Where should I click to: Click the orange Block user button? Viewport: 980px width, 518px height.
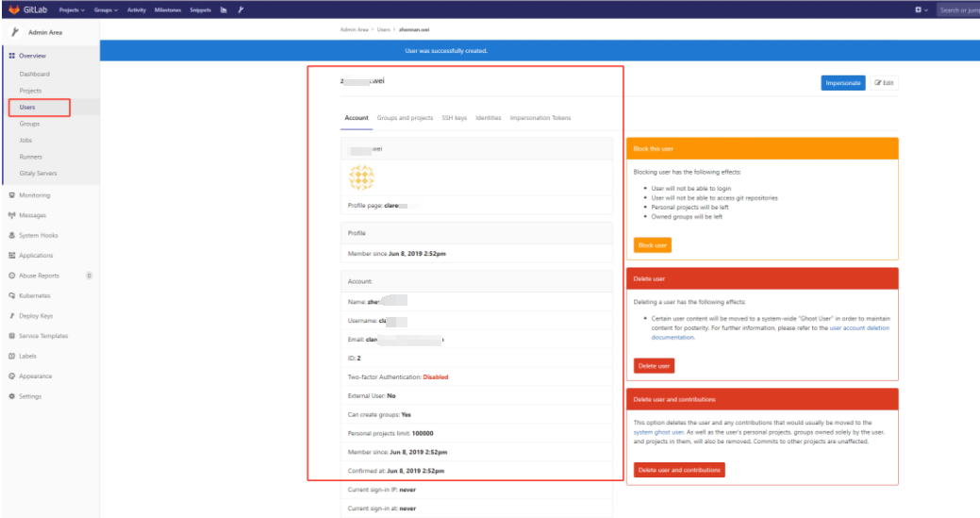[x=653, y=245]
